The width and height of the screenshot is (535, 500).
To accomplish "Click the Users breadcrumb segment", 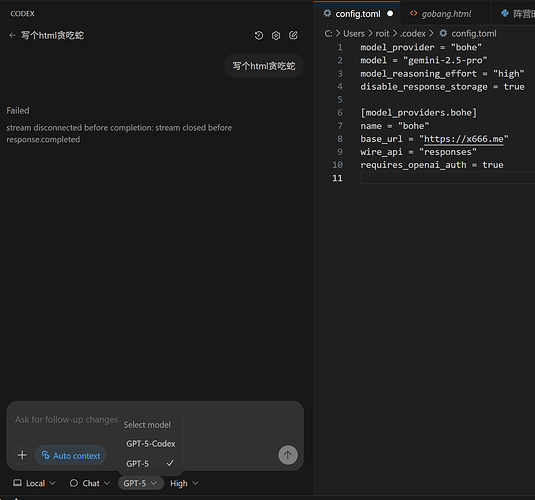I will pos(354,33).
